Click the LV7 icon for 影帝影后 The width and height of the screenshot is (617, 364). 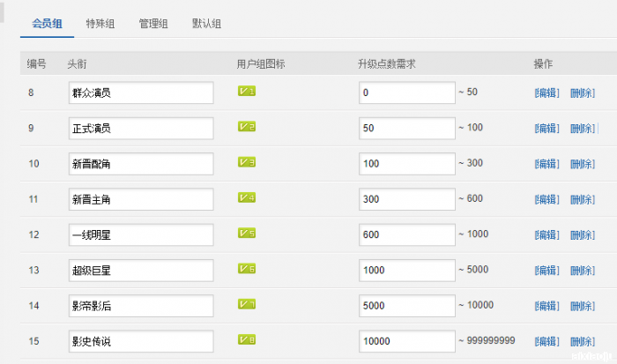point(247,304)
